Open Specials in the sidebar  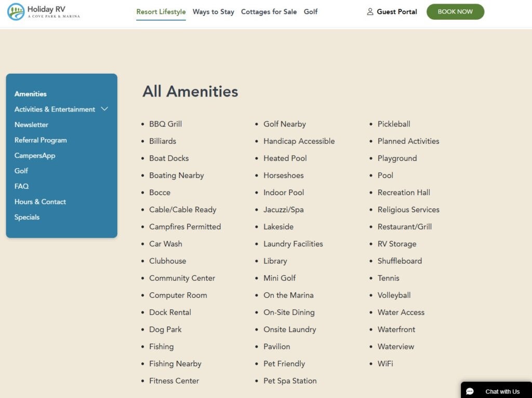click(27, 217)
